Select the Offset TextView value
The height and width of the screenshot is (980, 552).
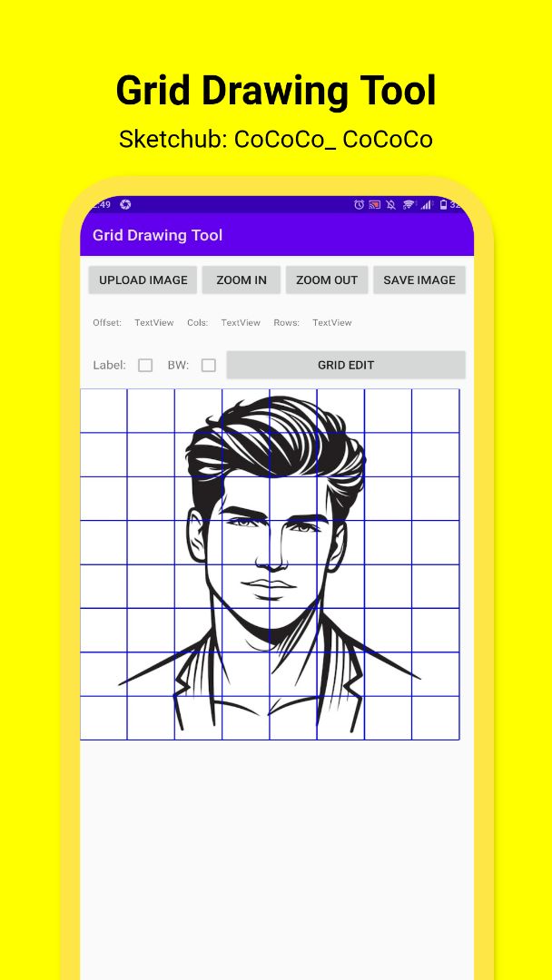coord(154,323)
